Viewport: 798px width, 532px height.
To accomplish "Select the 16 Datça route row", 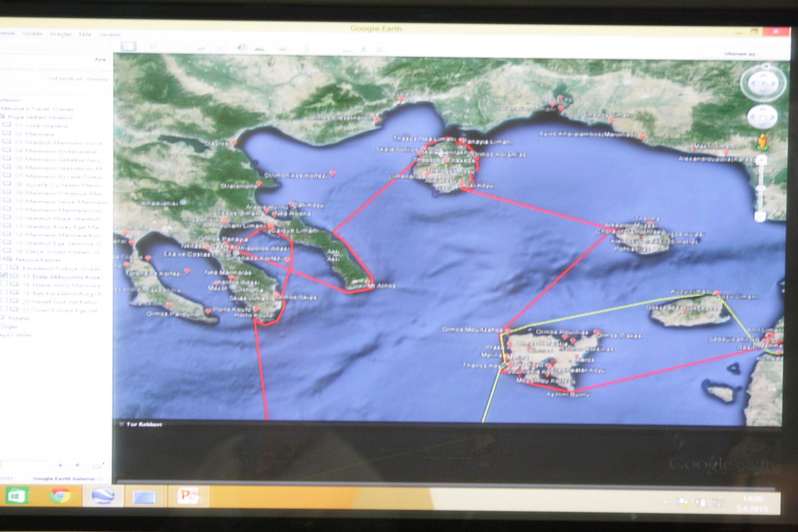I will point(57,252).
